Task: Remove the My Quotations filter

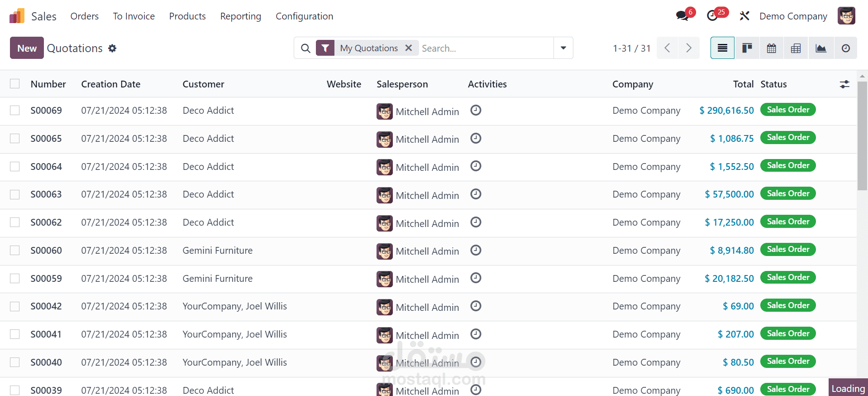Action: (x=409, y=48)
